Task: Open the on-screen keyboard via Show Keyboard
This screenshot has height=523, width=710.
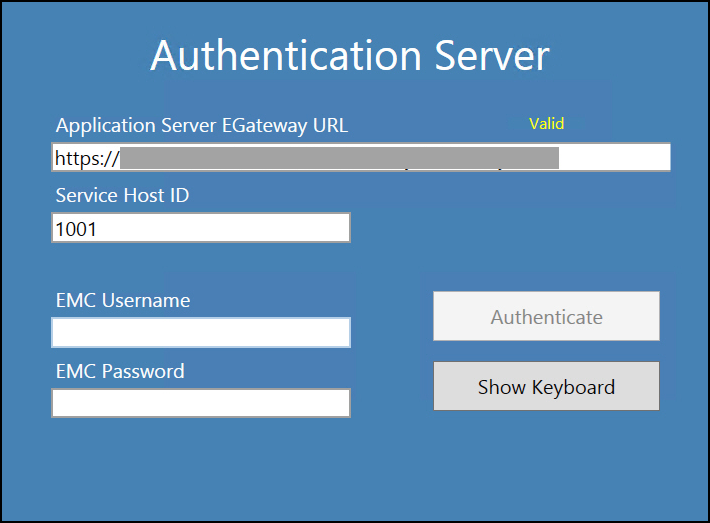Action: [547, 386]
